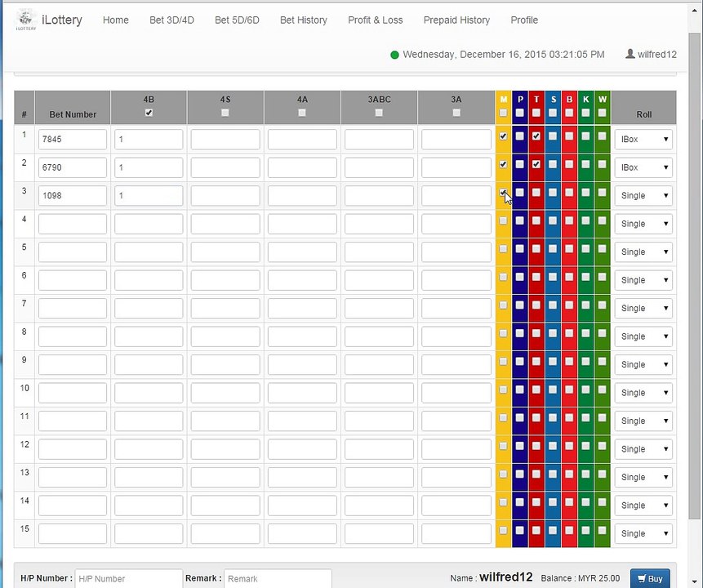Uncheck M checkbox in row 1
Screen dimensions: 703x588
503,136
